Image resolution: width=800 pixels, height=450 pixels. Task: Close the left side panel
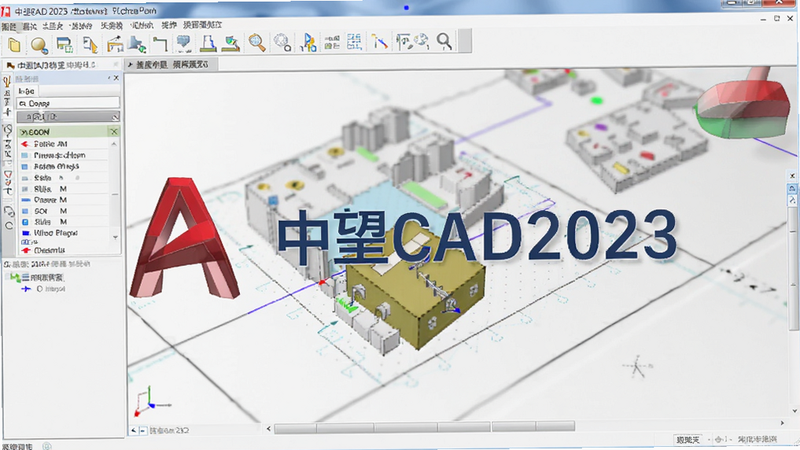[x=116, y=78]
